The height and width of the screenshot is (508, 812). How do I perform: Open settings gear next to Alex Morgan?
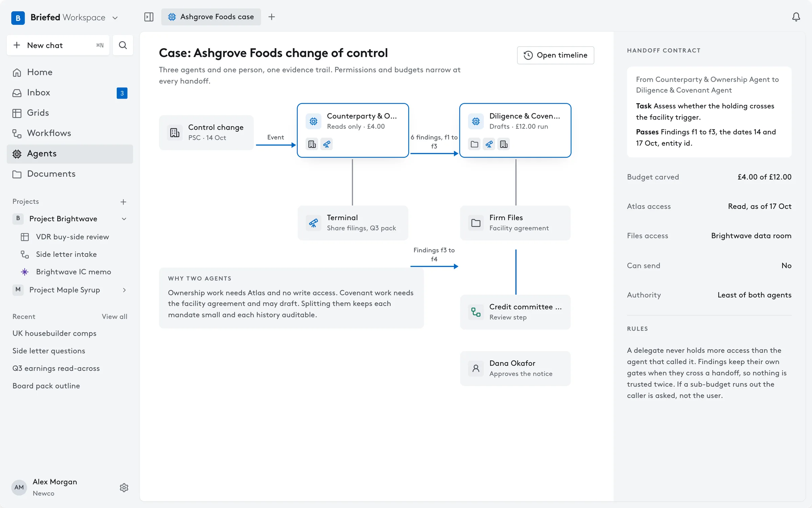pos(124,487)
